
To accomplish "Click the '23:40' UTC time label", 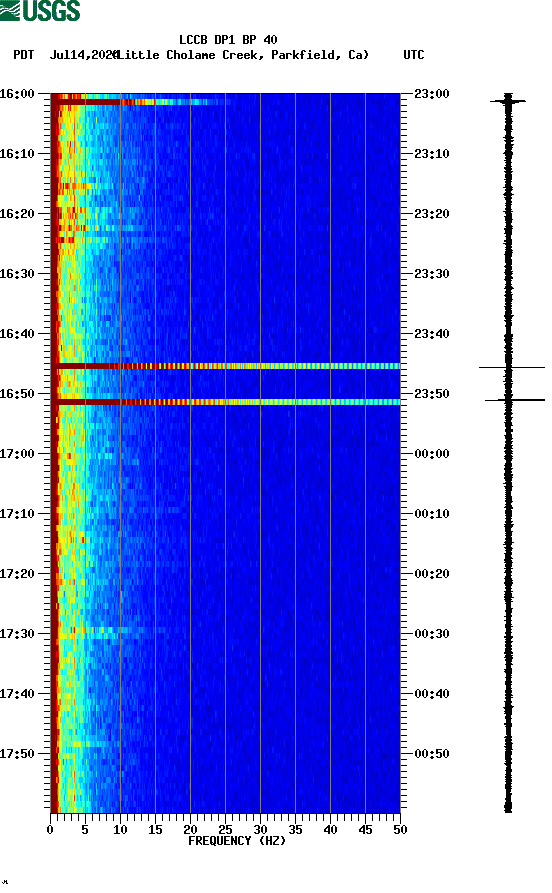I will pyautogui.click(x=432, y=334).
